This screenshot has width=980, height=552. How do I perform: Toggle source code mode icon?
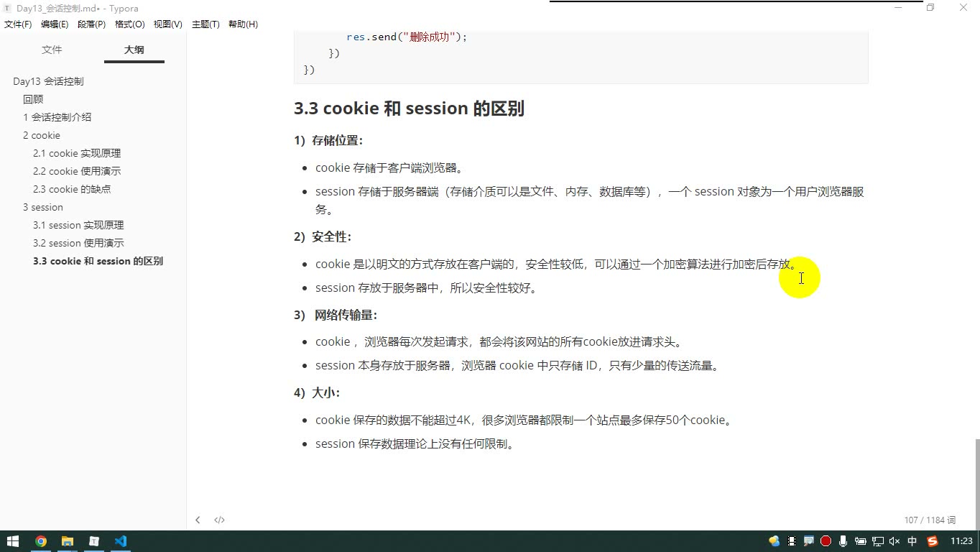point(219,520)
